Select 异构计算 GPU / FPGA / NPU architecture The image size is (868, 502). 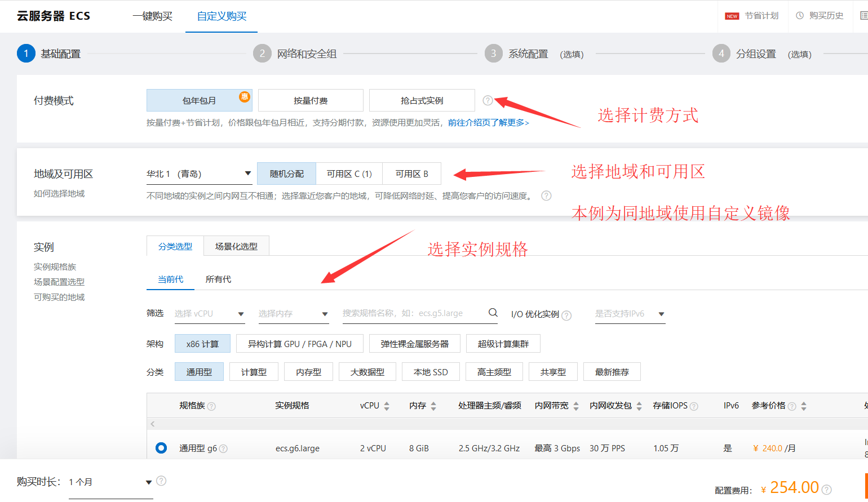pyautogui.click(x=300, y=344)
